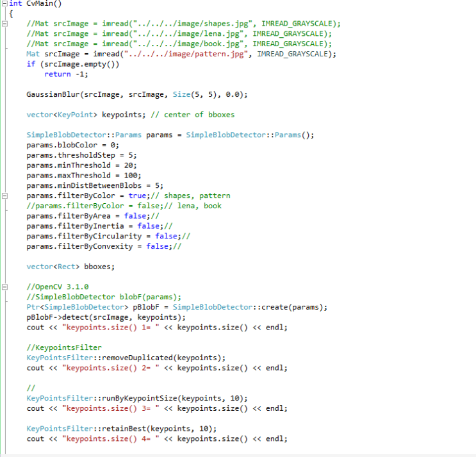Viewport: 476px width, 457px height.
Task: Click the string "../../../image/pattern.jpg"
Action: pyautogui.click(x=186, y=54)
